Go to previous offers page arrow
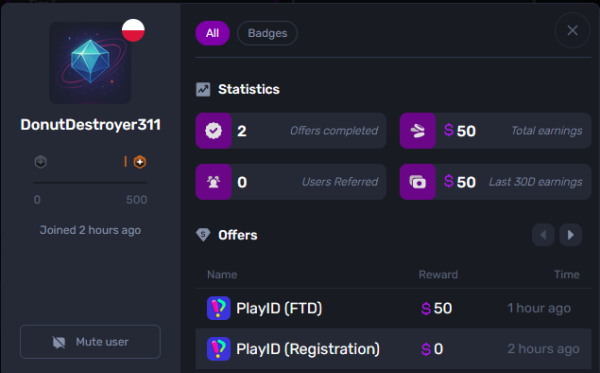Screen dimensions: 600x373 tap(543, 235)
